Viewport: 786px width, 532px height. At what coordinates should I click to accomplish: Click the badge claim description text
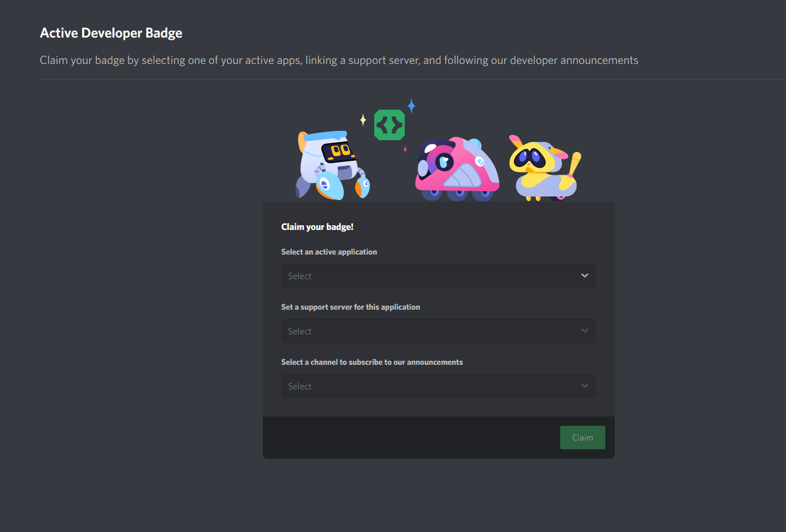(x=338, y=60)
